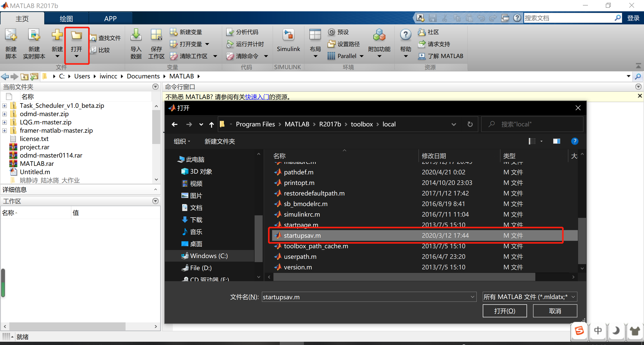
Task: Switch the file list to details view
Action: 533,141
